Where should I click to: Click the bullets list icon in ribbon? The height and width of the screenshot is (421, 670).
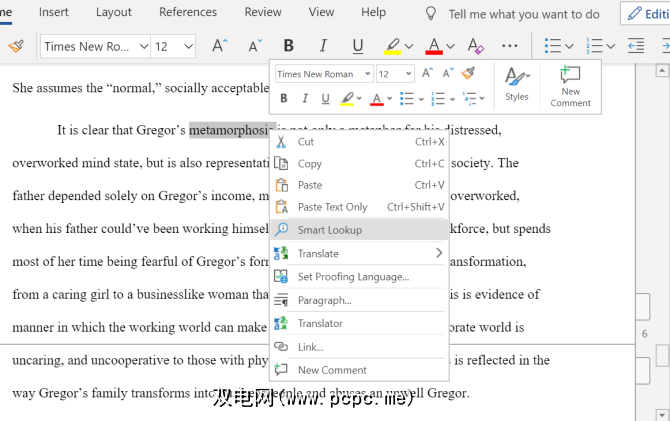pyautogui.click(x=552, y=47)
